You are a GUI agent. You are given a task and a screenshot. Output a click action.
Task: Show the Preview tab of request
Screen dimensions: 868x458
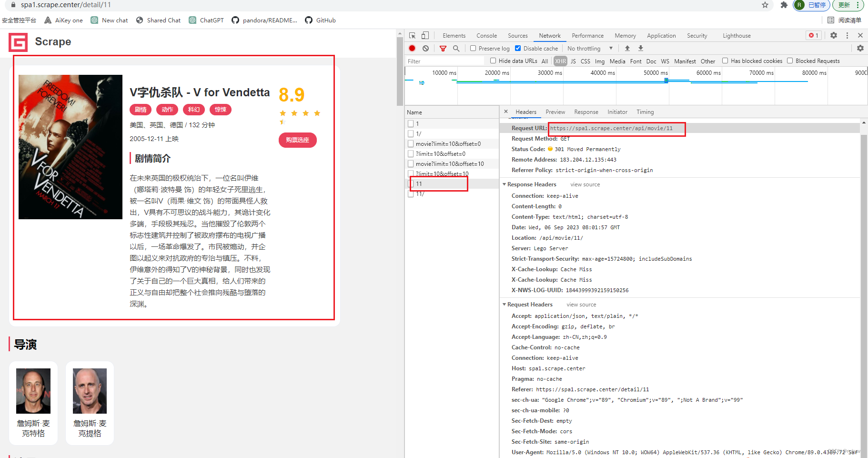(x=555, y=112)
